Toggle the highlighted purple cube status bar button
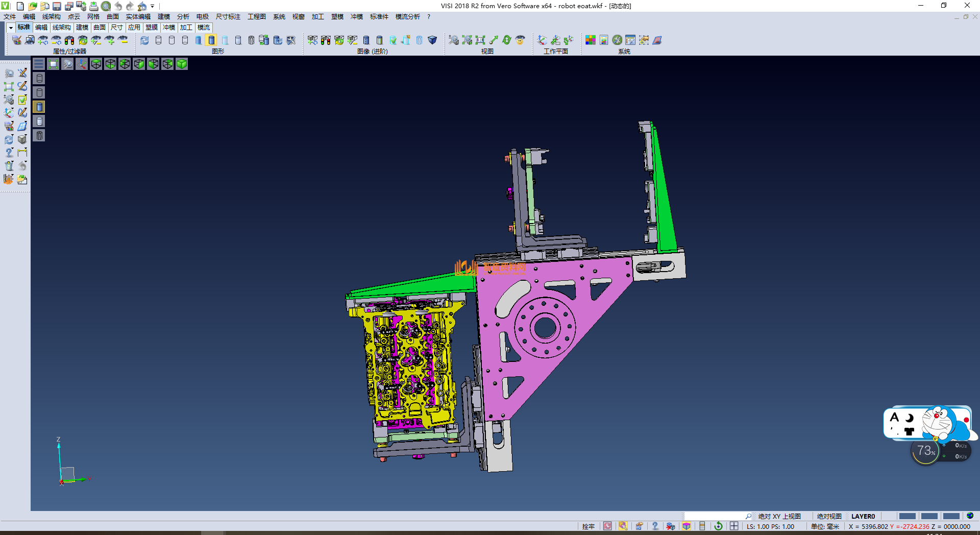Image resolution: width=980 pixels, height=535 pixels. click(x=687, y=526)
